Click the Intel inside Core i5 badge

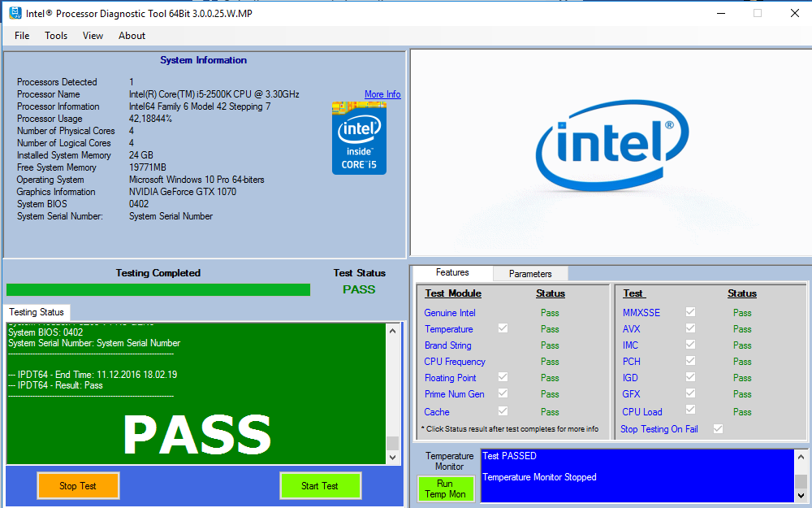point(359,138)
